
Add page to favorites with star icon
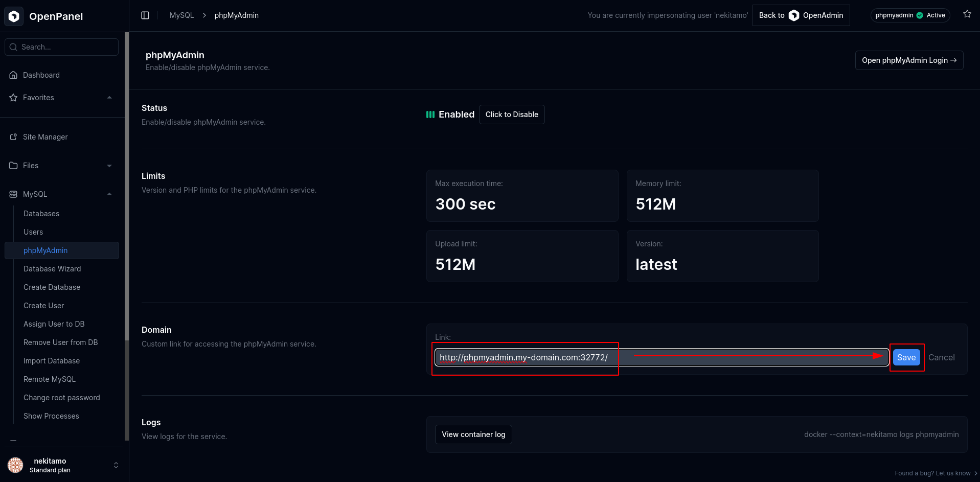(x=967, y=14)
